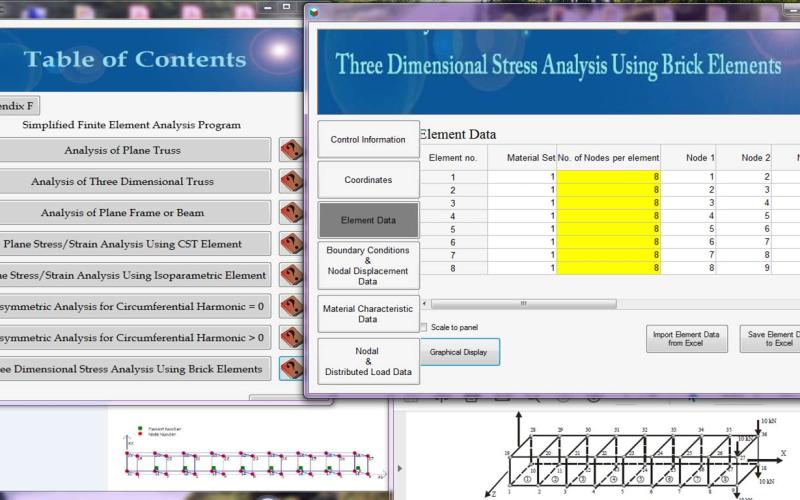Select the Element Data section
This screenshot has height=500, width=800.
coord(368,220)
